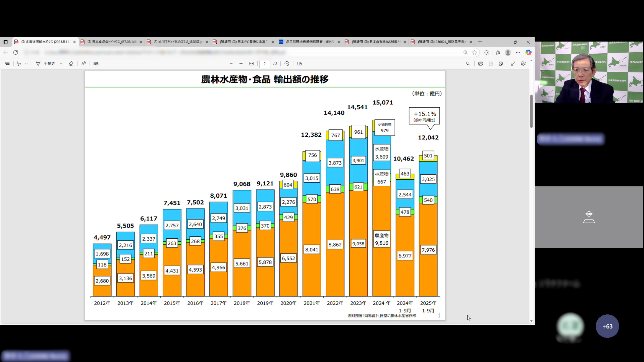Expand 手描き draw options dropdown
Image resolution: width=644 pixels, height=362 pixels.
pos(61,64)
